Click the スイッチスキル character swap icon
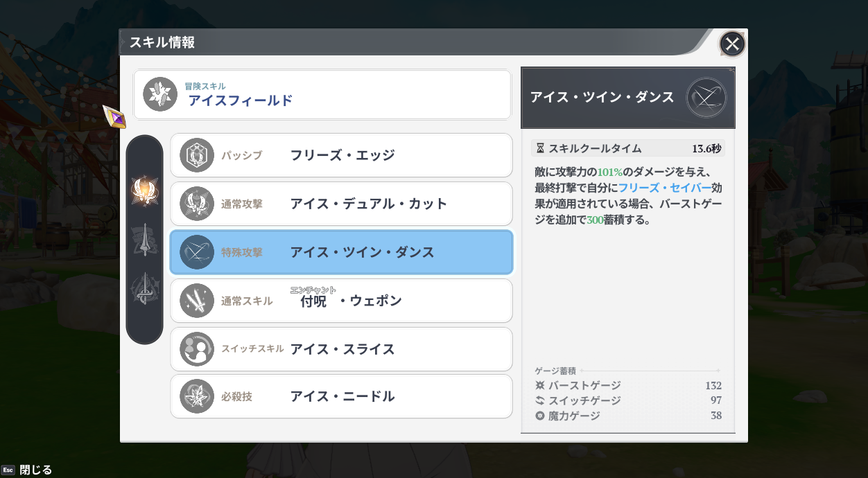868x478 pixels. tap(197, 349)
